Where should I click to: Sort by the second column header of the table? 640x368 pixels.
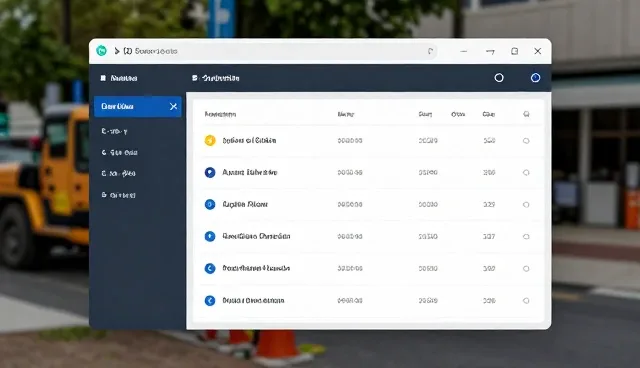click(x=346, y=114)
